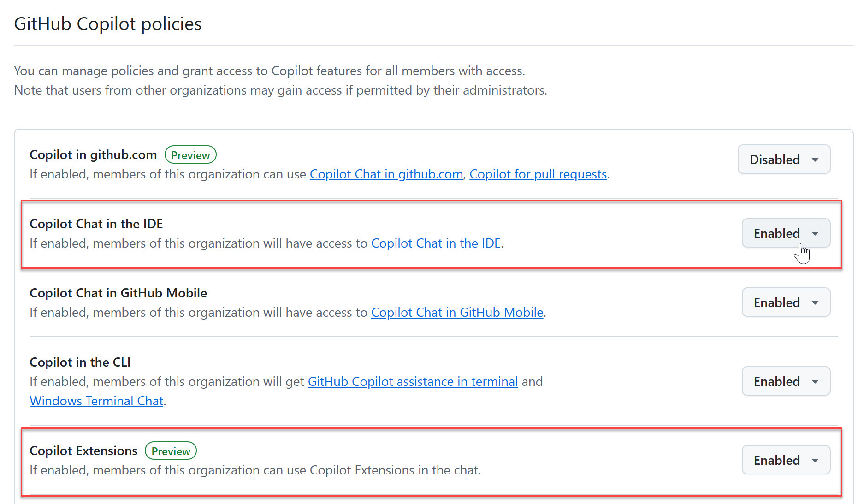
Task: Click the Copilot for pull requests link
Action: [x=538, y=174]
